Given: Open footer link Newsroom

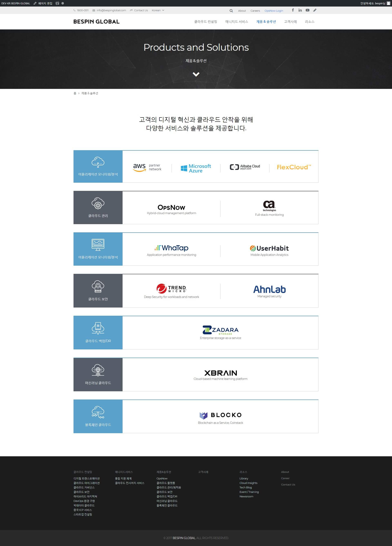Looking at the screenshot, I should [246, 496].
